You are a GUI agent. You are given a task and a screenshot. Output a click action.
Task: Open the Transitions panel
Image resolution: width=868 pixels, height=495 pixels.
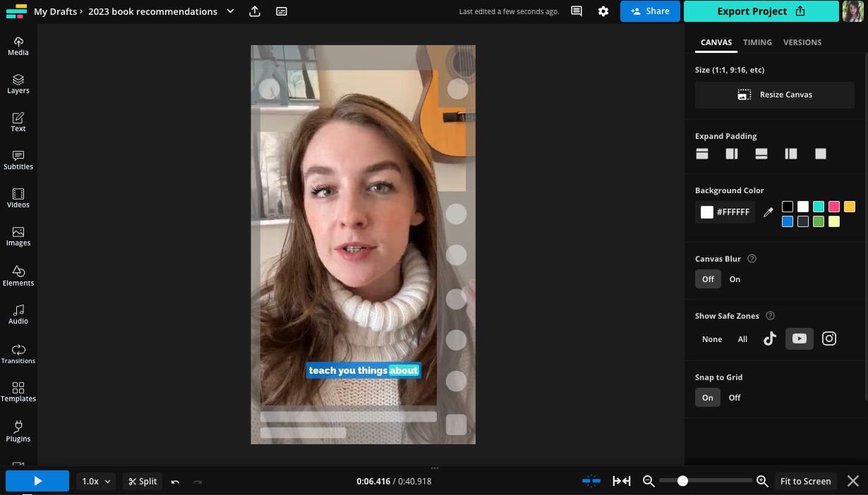pos(18,353)
